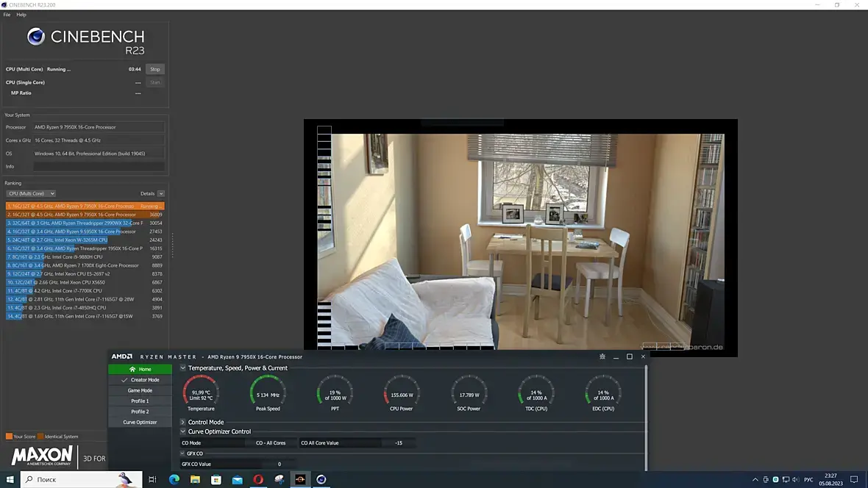Open the Action Center notifications icon
The image size is (868, 488).
point(854,480)
